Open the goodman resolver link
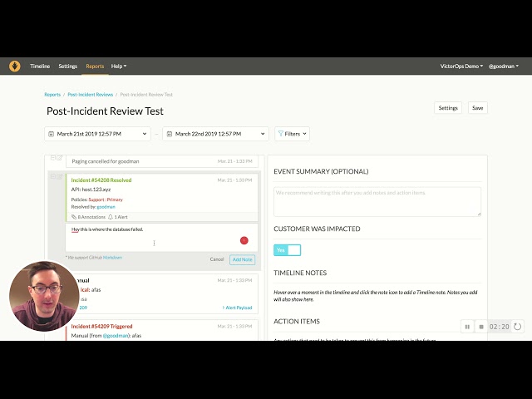Image resolution: width=532 pixels, height=399 pixels. tap(106, 207)
